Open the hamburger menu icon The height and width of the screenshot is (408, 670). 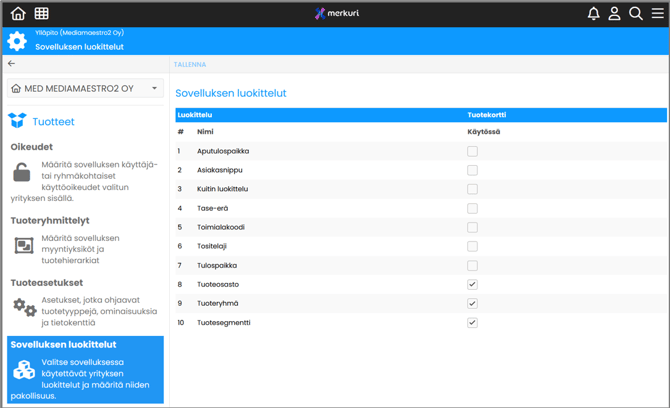pos(657,14)
